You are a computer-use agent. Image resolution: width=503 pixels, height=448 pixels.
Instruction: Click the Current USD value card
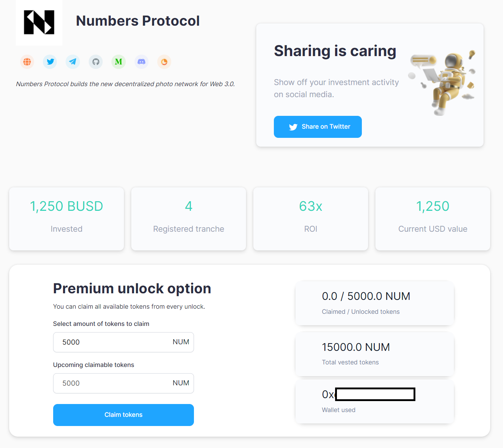point(433,219)
